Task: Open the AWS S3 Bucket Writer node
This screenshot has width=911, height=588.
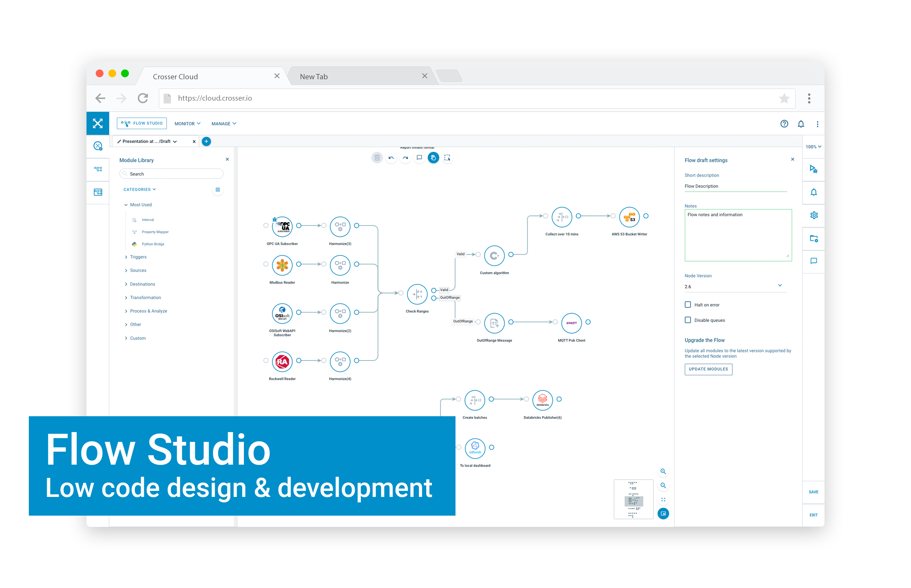Action: coord(629,217)
